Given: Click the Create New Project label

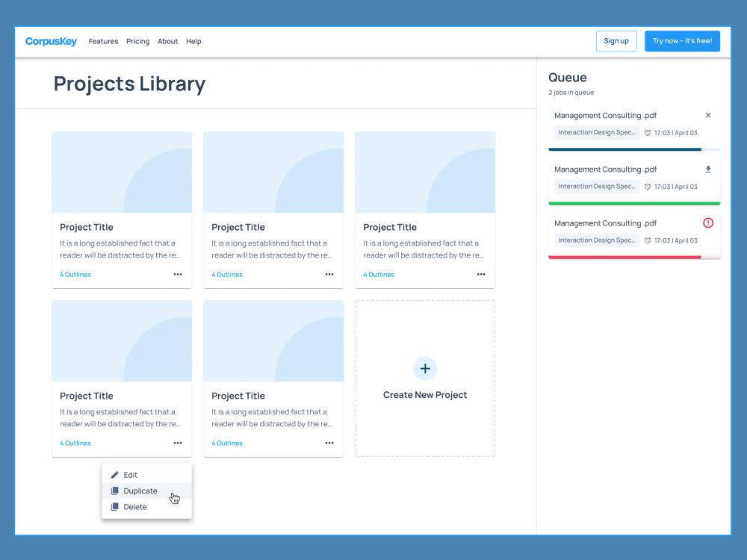Looking at the screenshot, I should click(425, 395).
